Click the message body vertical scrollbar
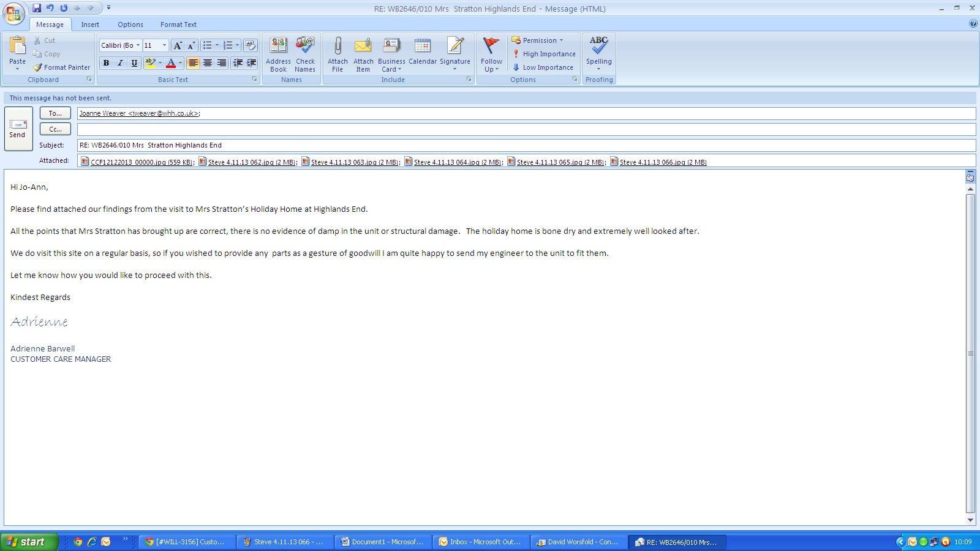Screen dimensions: 980x551 (x=970, y=353)
